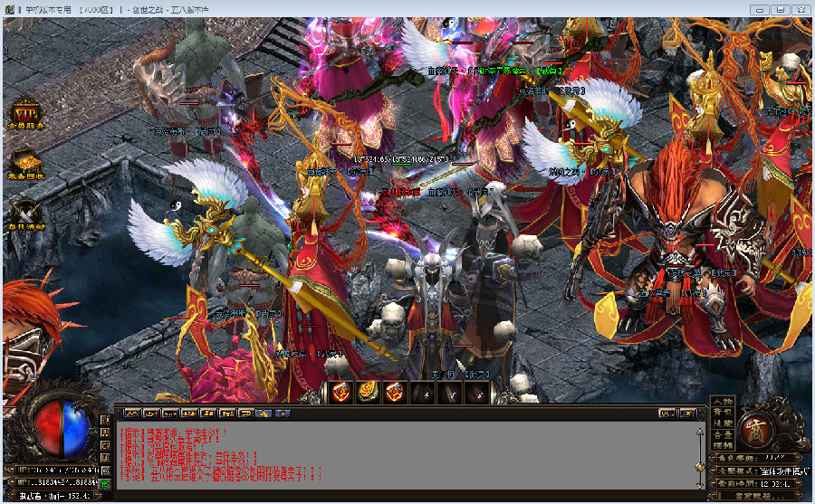Open the 音量 volume menu item
Image resolution: width=815 pixels, height=504 pixels.
point(723,435)
